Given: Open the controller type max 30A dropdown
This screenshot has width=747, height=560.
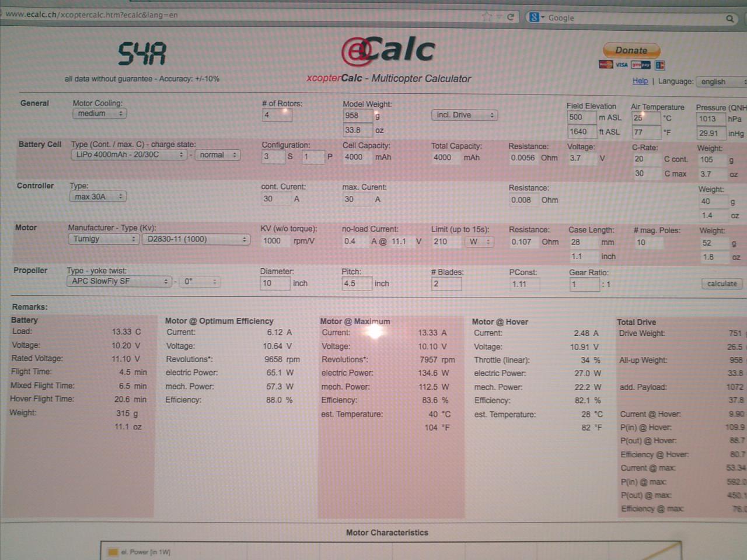Looking at the screenshot, I should coord(97,197).
